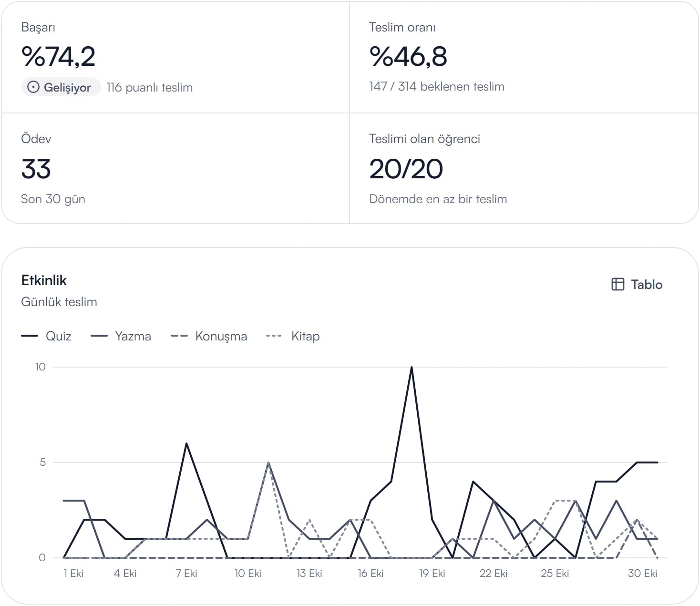This screenshot has width=700, height=606.
Task: Click the 'Günlük teslim' subtitle
Action: tap(59, 302)
